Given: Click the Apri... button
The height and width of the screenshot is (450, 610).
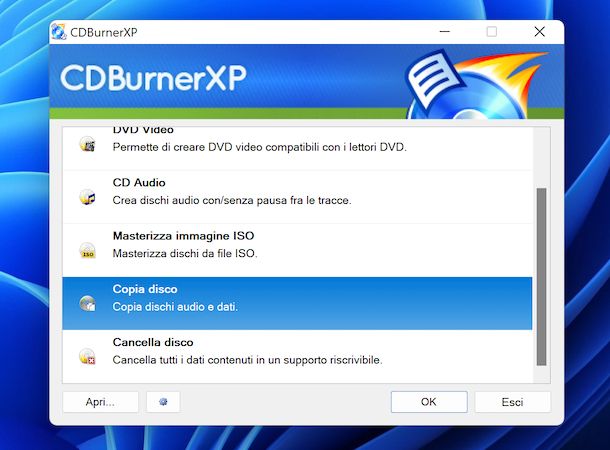Looking at the screenshot, I should click(x=100, y=402).
